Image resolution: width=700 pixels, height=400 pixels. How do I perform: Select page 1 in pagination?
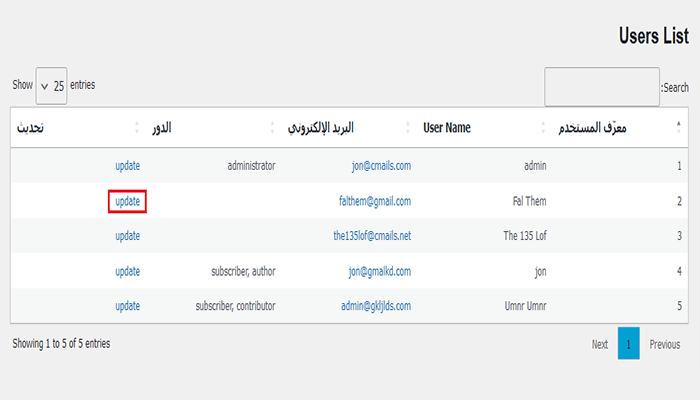628,344
